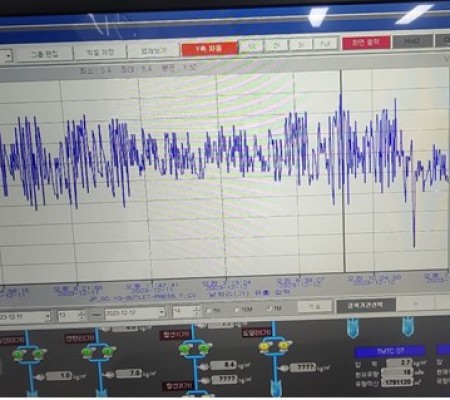The height and width of the screenshot is (400, 450).
Task: Click the right green pump in third pair
Action: [204, 349]
